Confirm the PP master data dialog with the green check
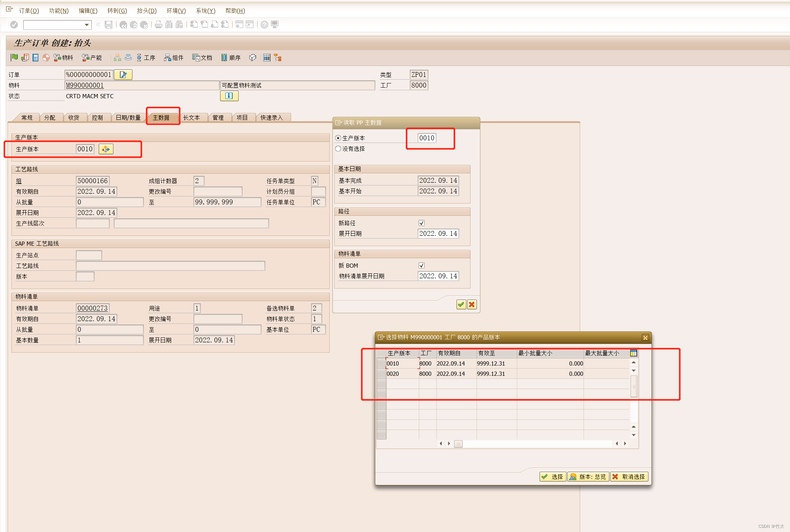790x532 pixels. pyautogui.click(x=461, y=304)
